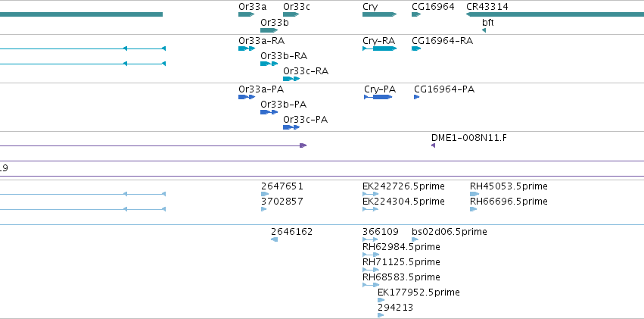The height and width of the screenshot is (319, 644).
Task: Select the Or33b gene arrow glyph
Action: [x=269, y=30]
